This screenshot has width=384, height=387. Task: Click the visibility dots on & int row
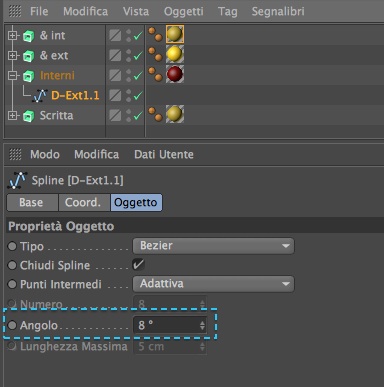coord(128,35)
